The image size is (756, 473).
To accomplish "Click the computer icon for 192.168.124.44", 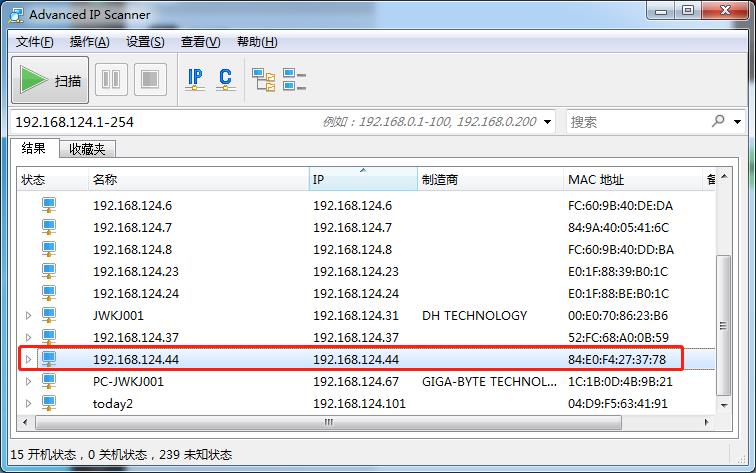I will click(x=49, y=359).
